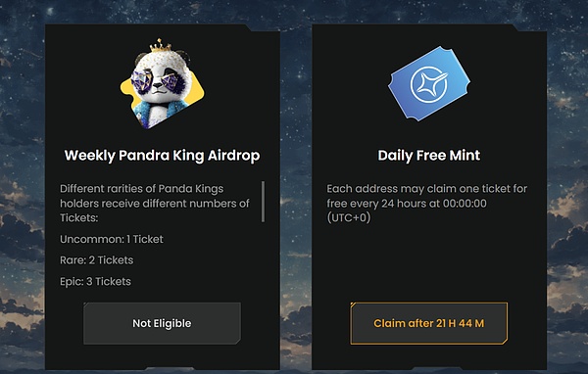Click the star emblem on the ticket

pos(429,84)
